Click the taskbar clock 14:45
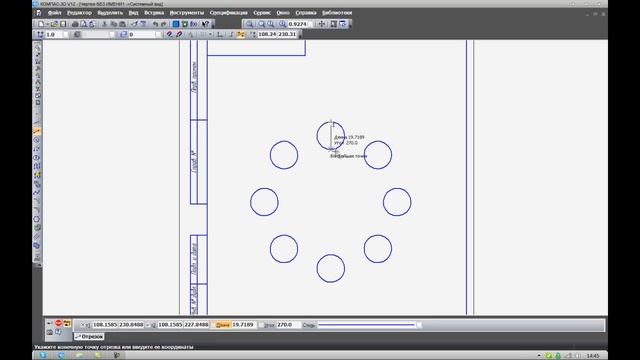 [x=593, y=356]
